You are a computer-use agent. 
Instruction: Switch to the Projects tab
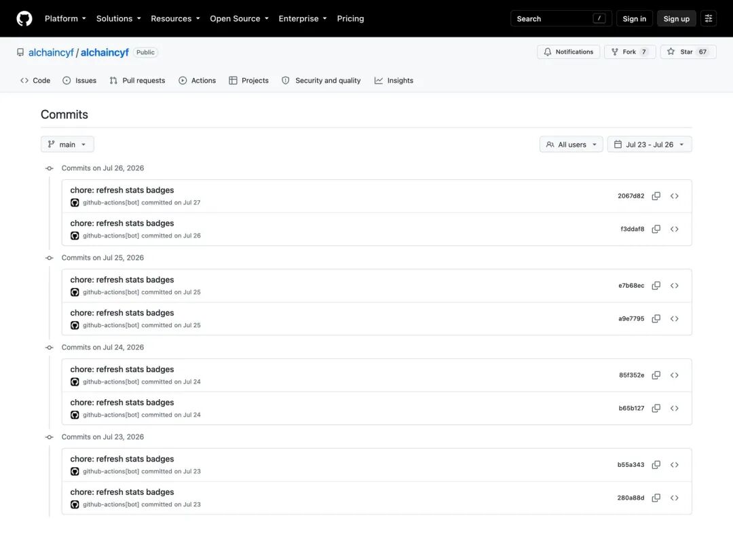248,80
